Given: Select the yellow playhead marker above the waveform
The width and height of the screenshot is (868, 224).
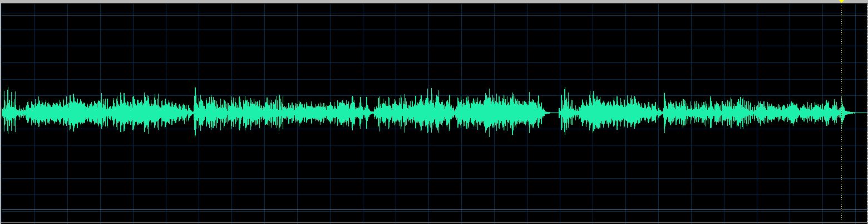Looking at the screenshot, I should (x=841, y=1).
